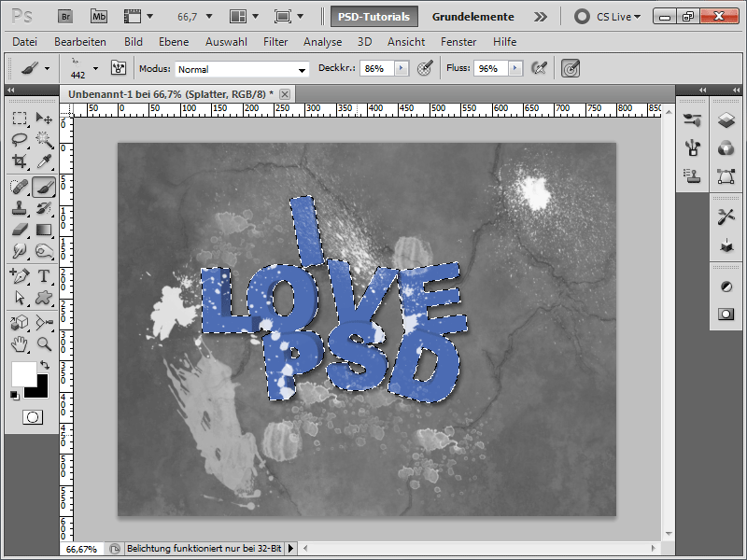The height and width of the screenshot is (560, 747).
Task: Open the Datei menu
Action: [x=25, y=42]
